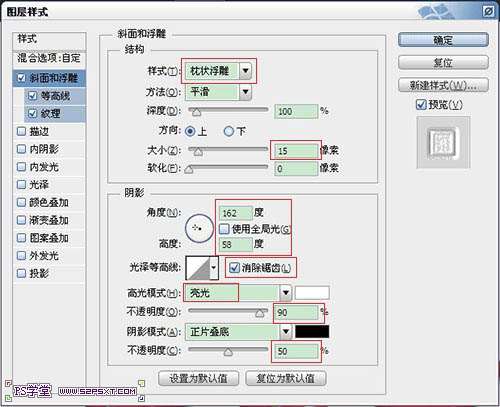Click the 平滑 method combo box text
The image size is (500, 407).
(x=200, y=92)
